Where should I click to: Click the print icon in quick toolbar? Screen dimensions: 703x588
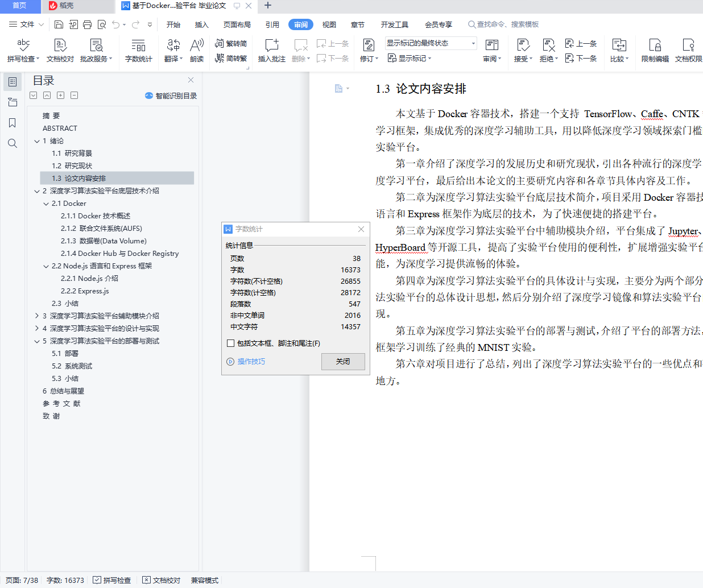pyautogui.click(x=87, y=24)
